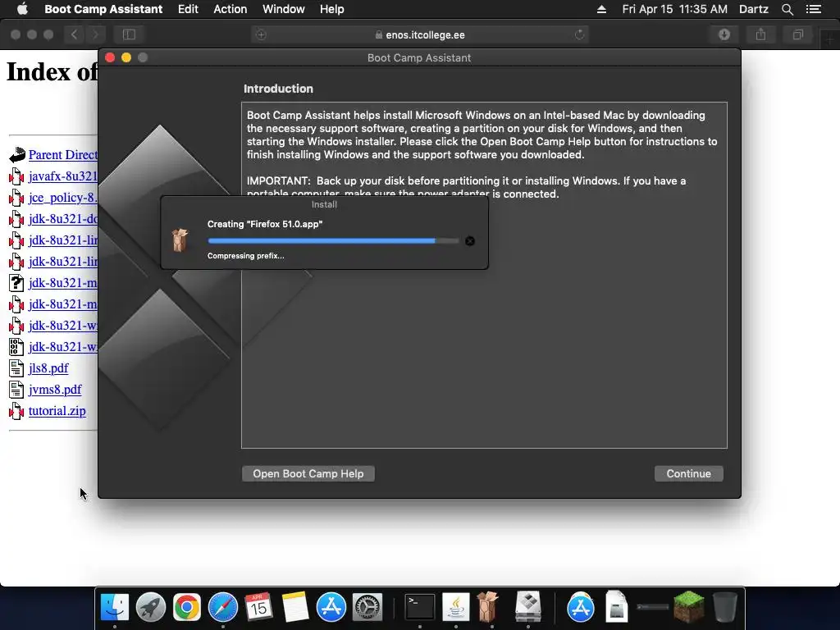Open the Action menu
The height and width of the screenshot is (630, 840).
click(x=231, y=9)
